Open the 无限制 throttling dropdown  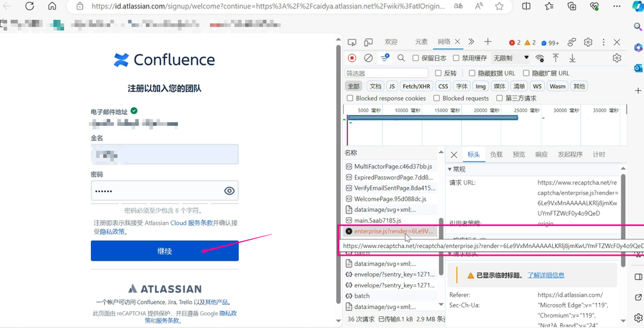(510, 58)
